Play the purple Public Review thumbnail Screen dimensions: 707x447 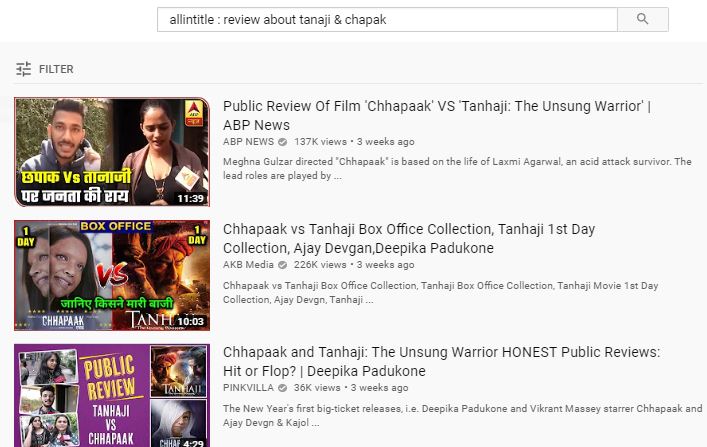[112, 396]
